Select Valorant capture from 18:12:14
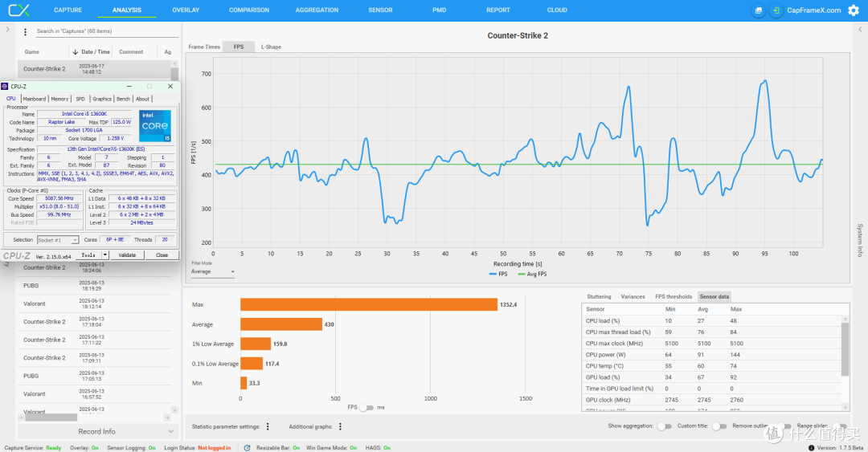 (x=94, y=303)
